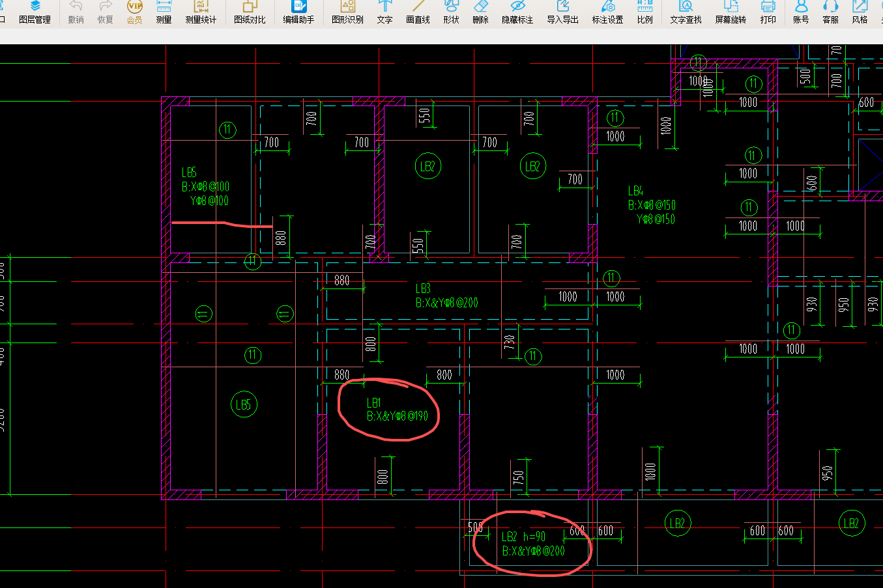Open 图纸对比 drawing comparison
883x588 pixels.
(x=250, y=12)
